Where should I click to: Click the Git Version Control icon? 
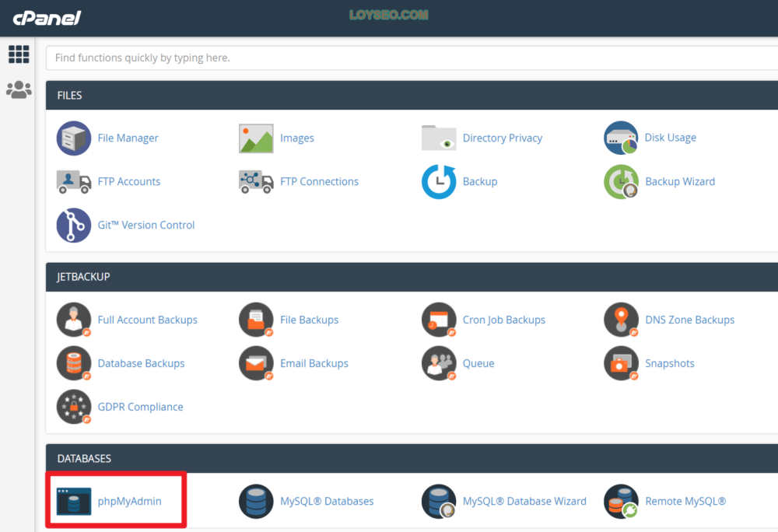click(73, 225)
